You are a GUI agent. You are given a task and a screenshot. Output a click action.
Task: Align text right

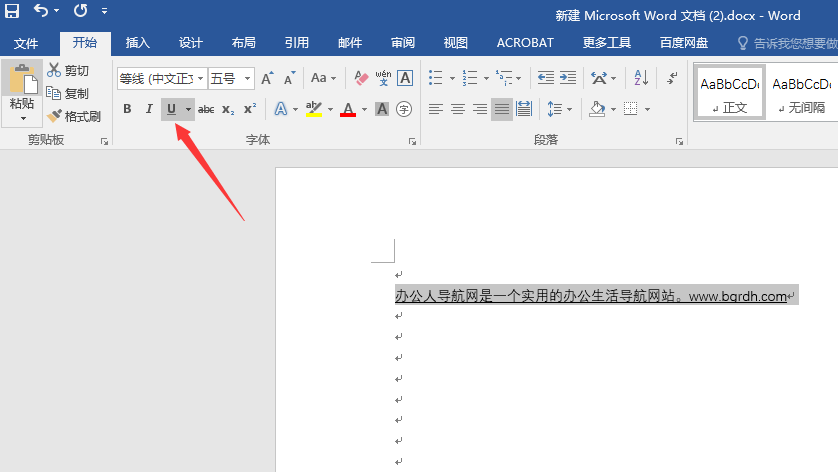[480, 109]
